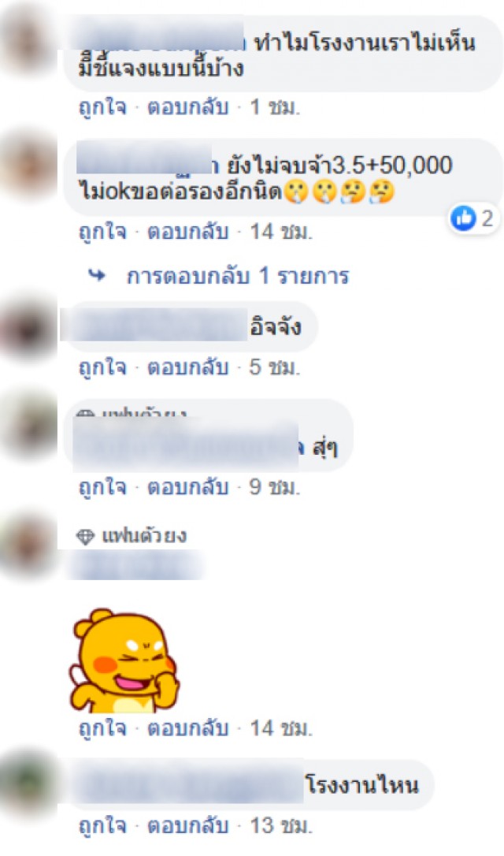Click แฟนตัวยง badge label above sticker

(144, 536)
